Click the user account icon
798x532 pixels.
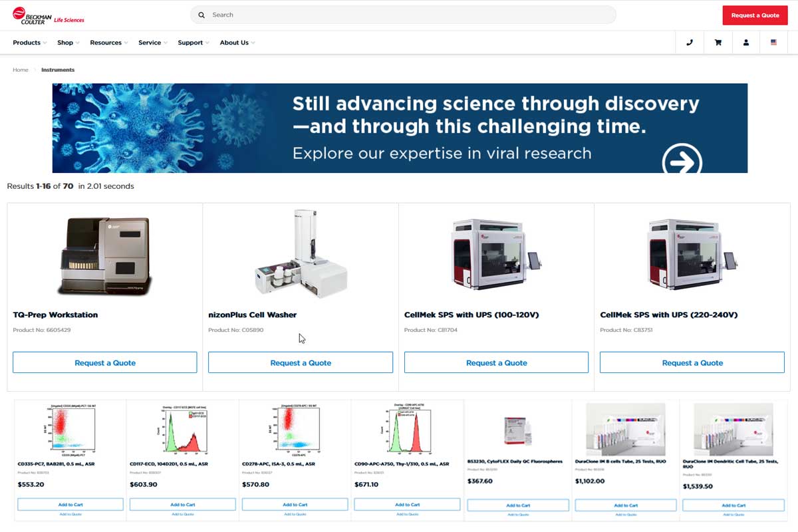coord(745,43)
